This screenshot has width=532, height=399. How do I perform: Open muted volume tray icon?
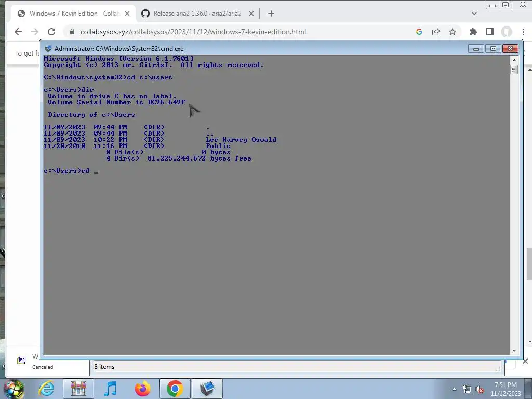tap(480, 389)
